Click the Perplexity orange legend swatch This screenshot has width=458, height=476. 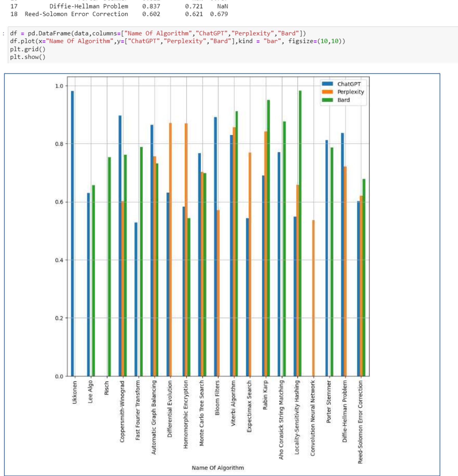[x=327, y=92]
